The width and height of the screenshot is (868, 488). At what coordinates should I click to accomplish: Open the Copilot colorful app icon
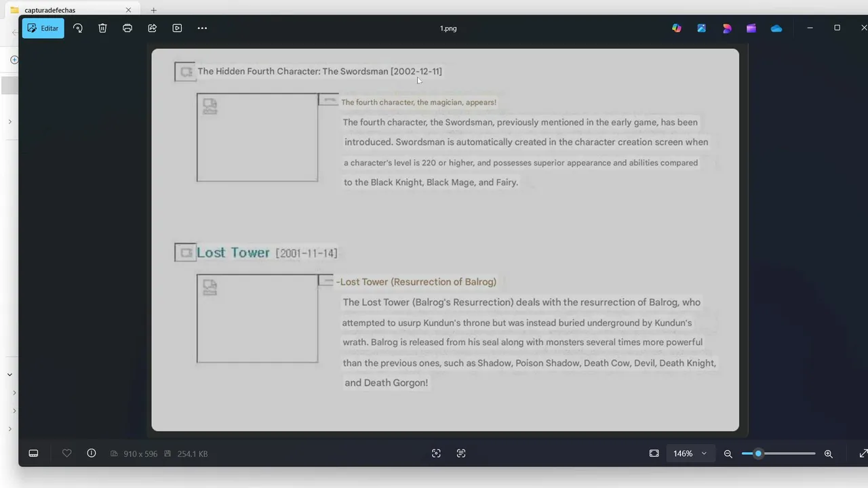point(677,28)
